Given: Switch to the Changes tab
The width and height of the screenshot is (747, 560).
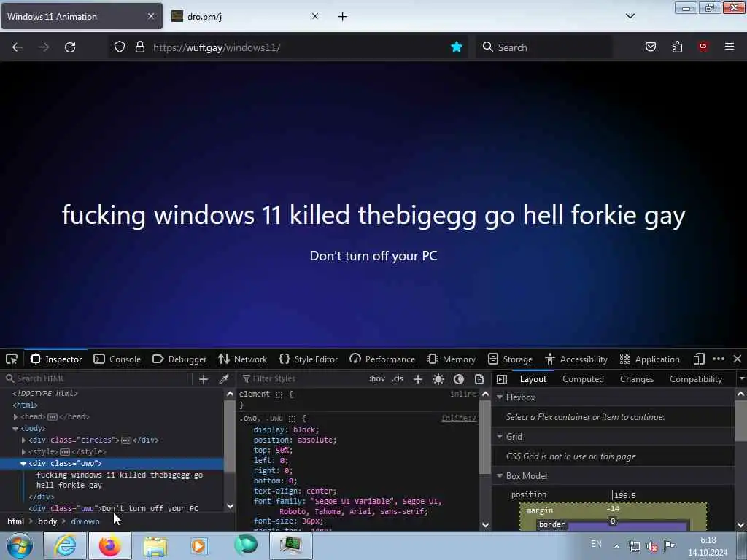Looking at the screenshot, I should (x=636, y=379).
